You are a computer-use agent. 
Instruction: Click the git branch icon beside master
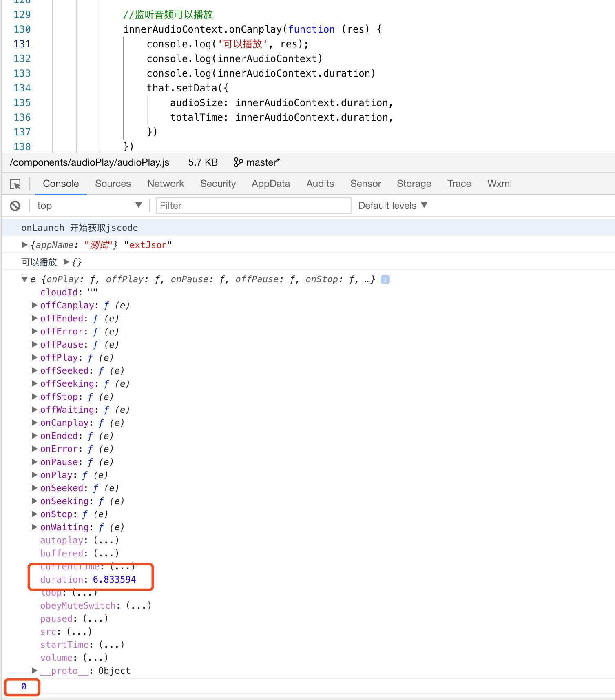tap(238, 162)
